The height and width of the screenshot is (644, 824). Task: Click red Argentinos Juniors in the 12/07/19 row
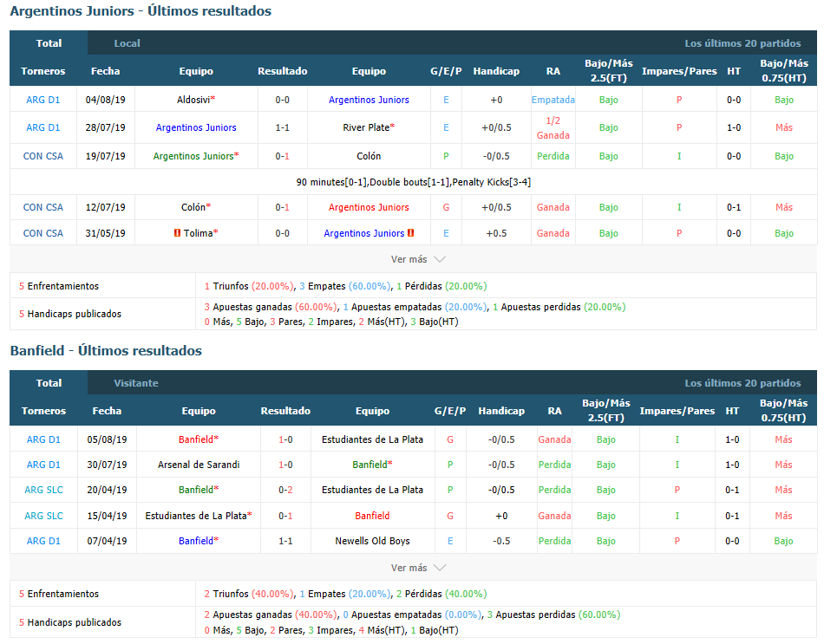369,207
